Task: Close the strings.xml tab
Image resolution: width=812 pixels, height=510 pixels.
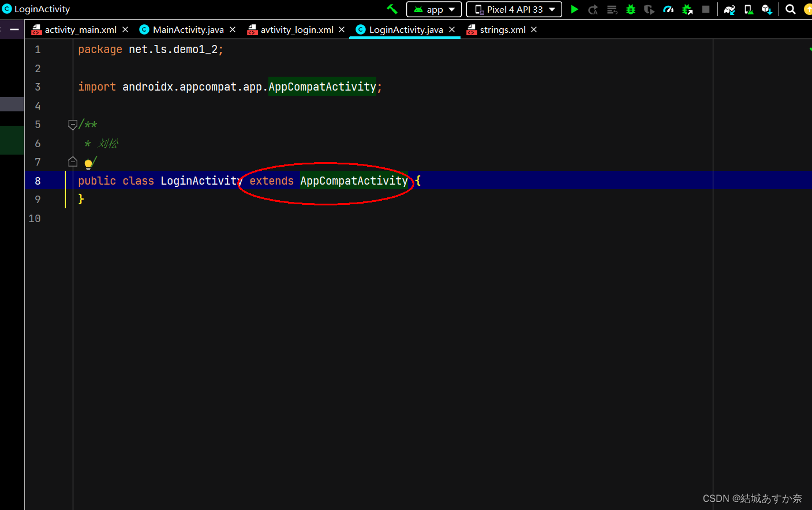Action: [x=534, y=29]
